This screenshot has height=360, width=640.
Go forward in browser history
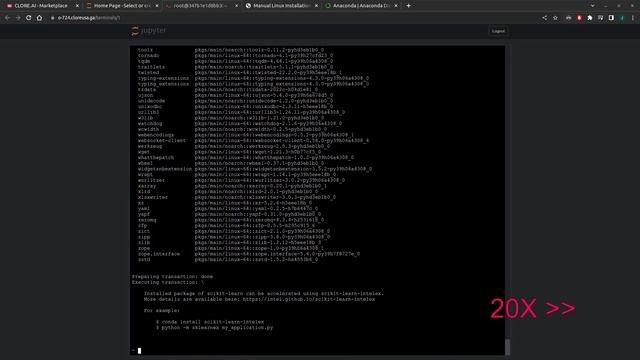(x=18, y=18)
